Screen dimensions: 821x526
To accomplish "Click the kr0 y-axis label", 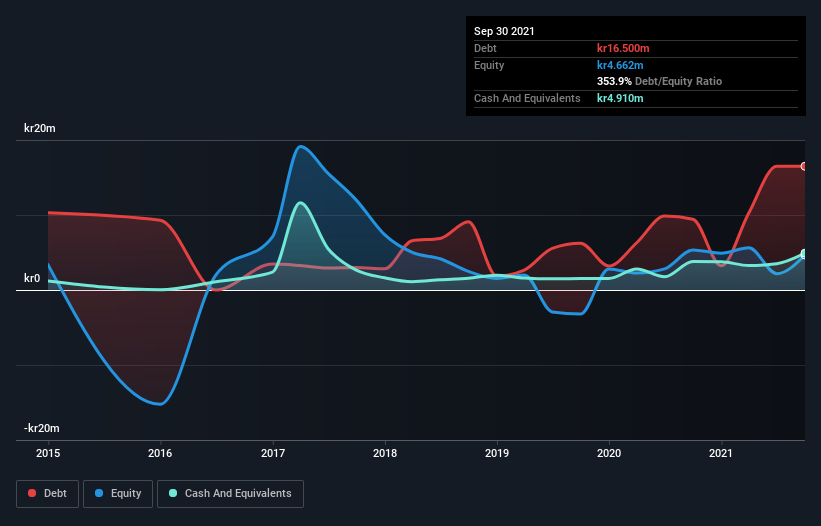I will click(32, 278).
